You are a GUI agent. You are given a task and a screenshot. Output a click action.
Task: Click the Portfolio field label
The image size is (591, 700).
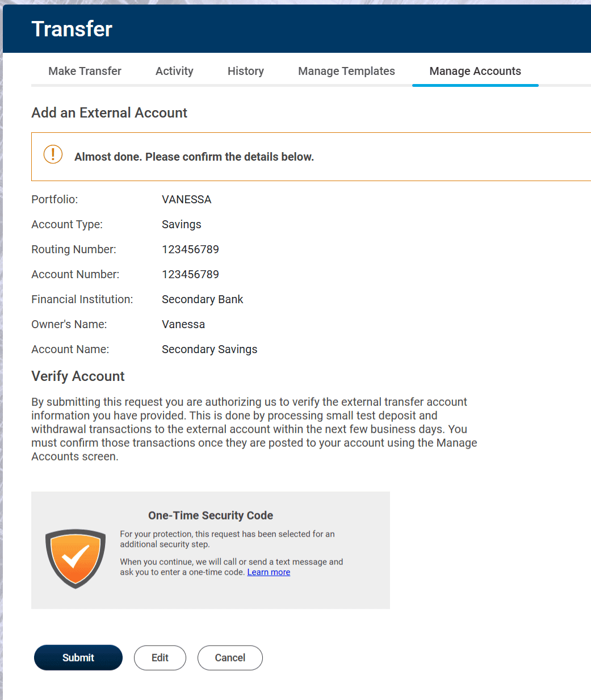[55, 199]
